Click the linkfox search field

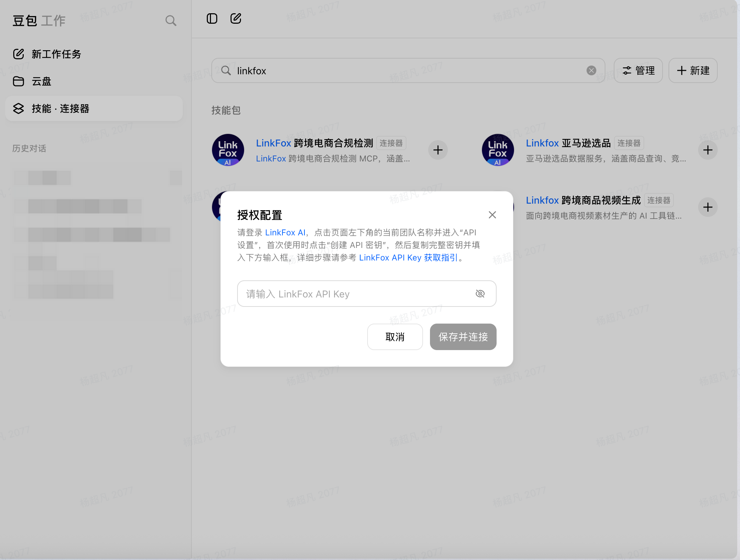408,70
